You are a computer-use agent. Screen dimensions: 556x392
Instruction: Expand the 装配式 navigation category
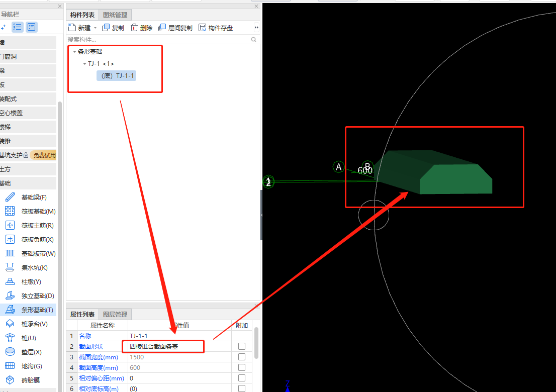(x=28, y=99)
